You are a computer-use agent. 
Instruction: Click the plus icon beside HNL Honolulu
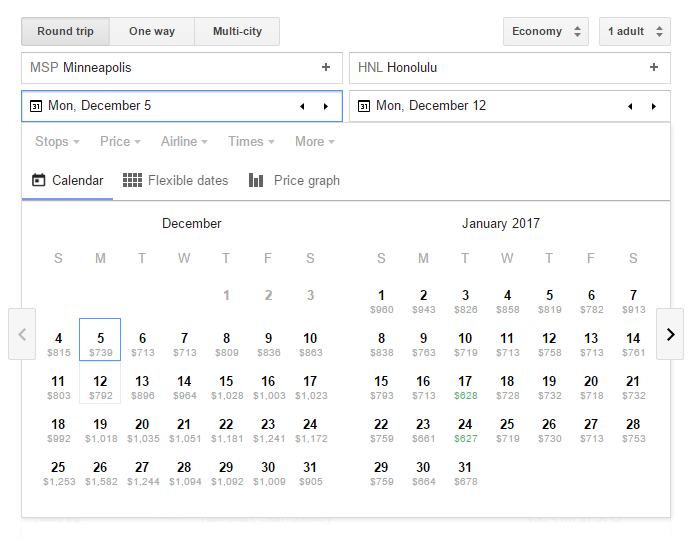[x=653, y=68]
